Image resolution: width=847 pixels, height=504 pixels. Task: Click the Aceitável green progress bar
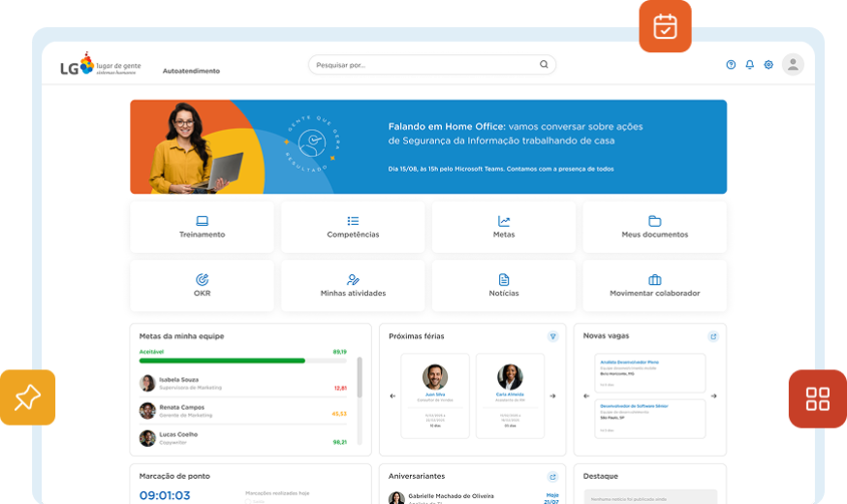(222, 361)
